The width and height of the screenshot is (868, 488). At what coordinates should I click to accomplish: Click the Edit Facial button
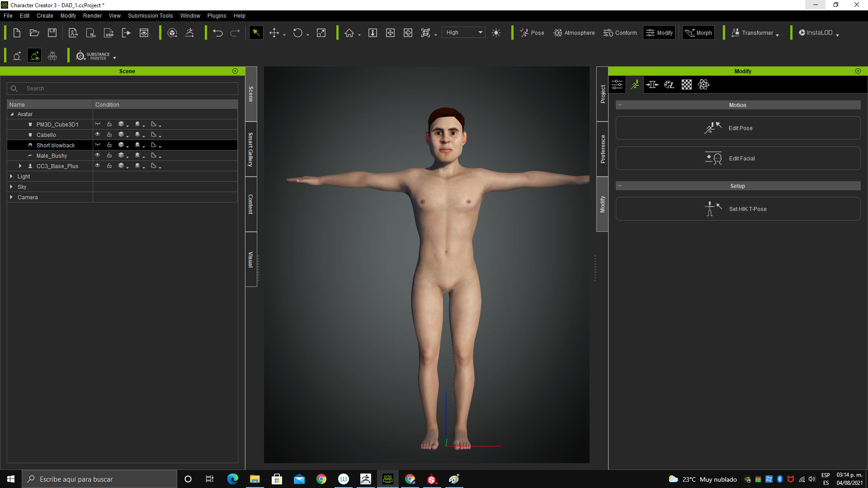coord(738,158)
